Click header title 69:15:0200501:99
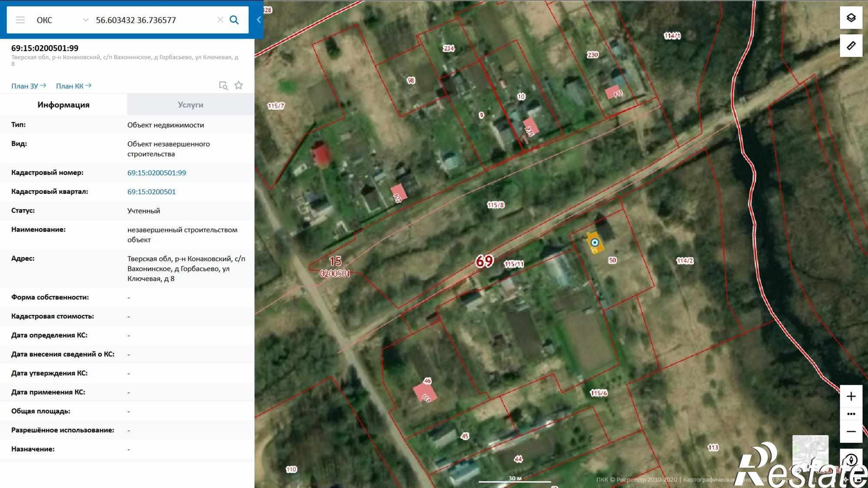Screen dimensions: 868x488 45,48
